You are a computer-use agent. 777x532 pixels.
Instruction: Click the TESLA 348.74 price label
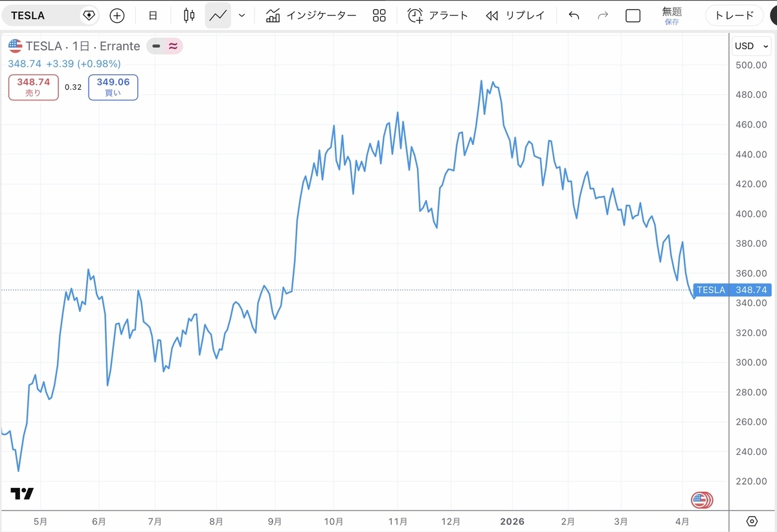[x=731, y=290]
